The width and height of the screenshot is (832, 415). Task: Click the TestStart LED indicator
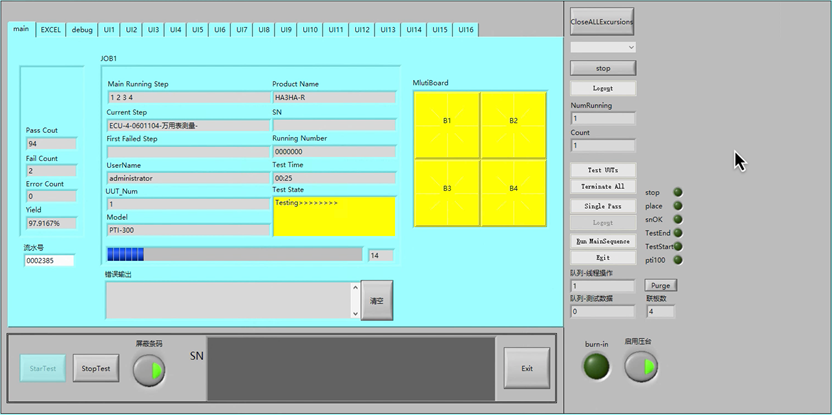click(678, 246)
